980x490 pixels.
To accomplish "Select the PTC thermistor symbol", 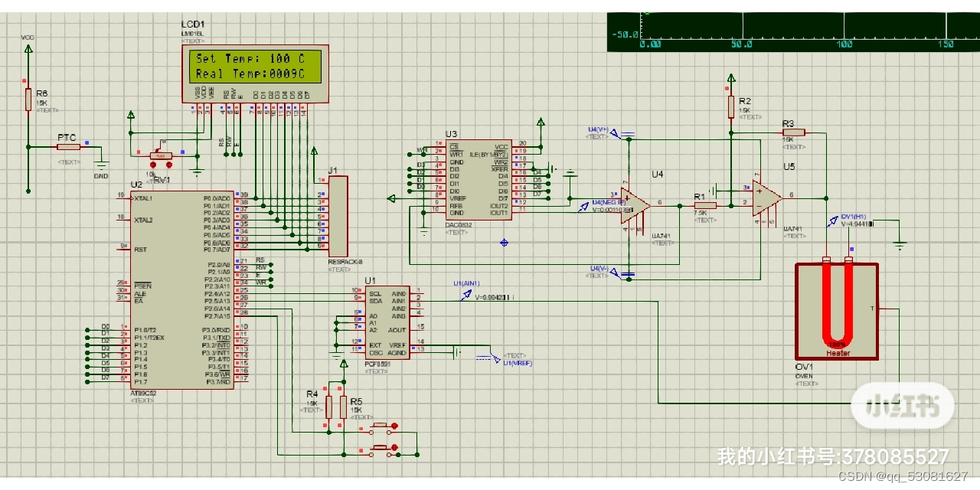I will tap(69, 146).
